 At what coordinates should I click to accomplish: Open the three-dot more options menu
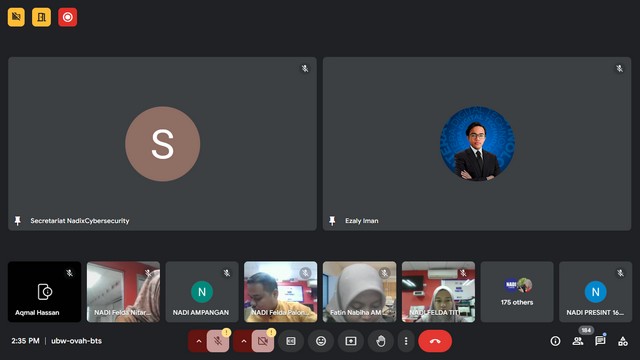coord(406,341)
